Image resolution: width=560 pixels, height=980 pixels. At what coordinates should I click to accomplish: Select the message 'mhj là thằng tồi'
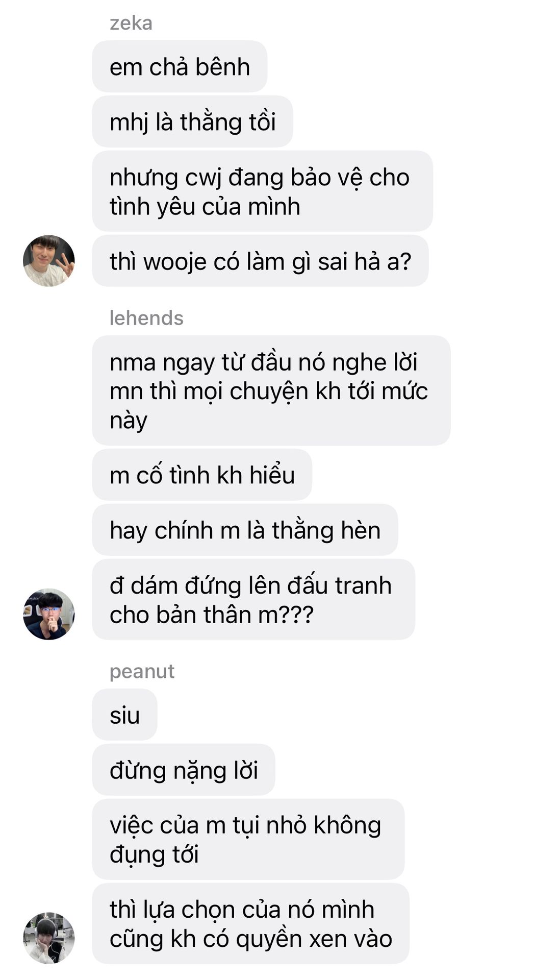[192, 122]
